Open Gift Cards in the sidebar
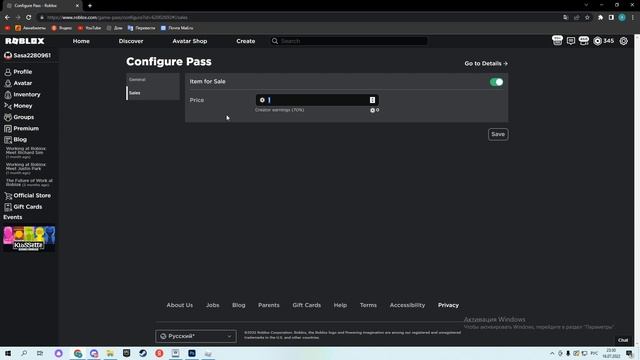640x360 pixels. pos(23,207)
